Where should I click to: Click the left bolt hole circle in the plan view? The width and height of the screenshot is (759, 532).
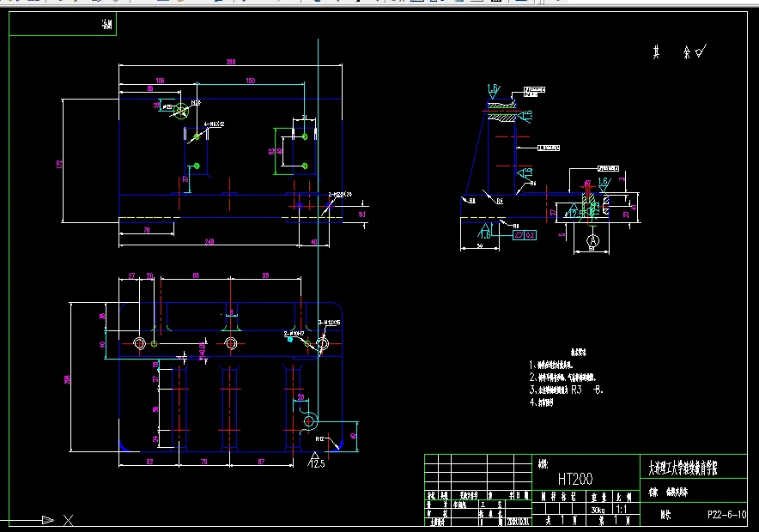[139, 343]
